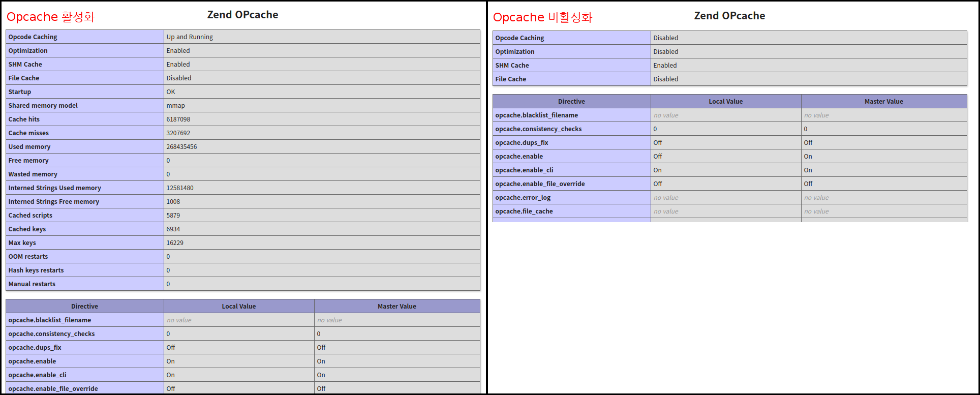Image resolution: width=980 pixels, height=395 pixels.
Task: Select 'opcache.blacklist_filename' in the 활성화 panel
Action: pos(50,320)
